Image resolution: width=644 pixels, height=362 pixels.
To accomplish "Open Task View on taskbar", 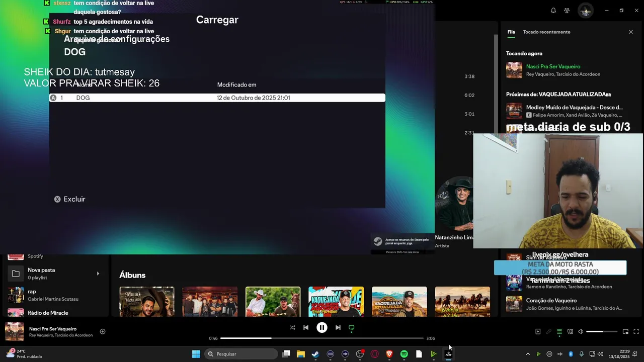I will click(286, 354).
